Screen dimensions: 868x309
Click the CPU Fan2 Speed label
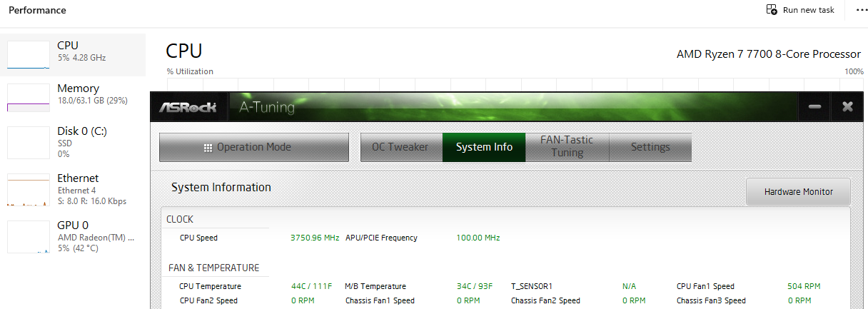point(208,300)
